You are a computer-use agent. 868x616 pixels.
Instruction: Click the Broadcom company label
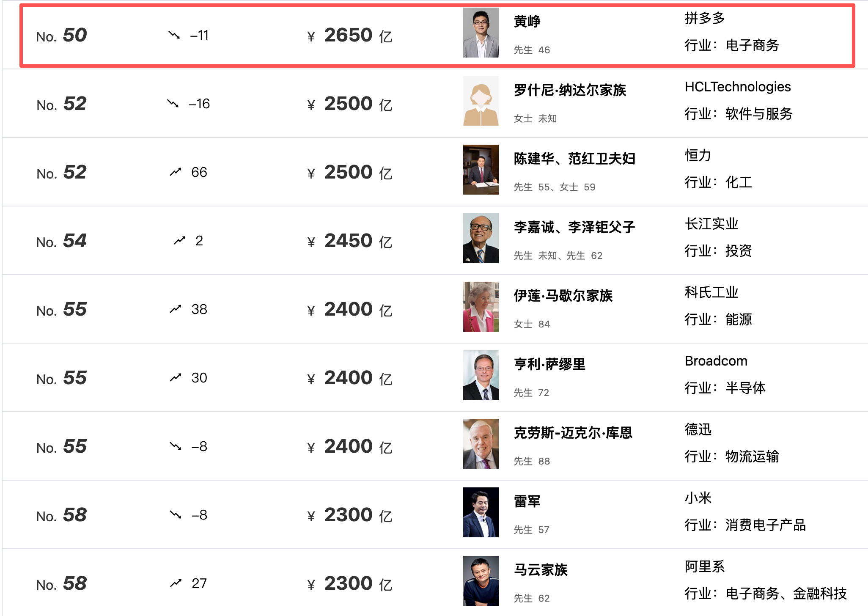(716, 361)
